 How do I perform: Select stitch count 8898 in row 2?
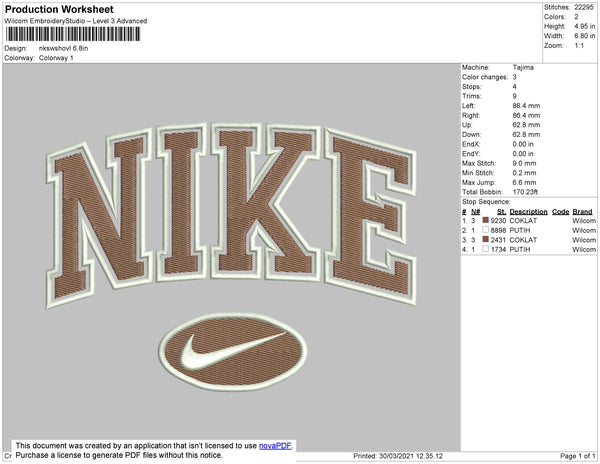(498, 230)
